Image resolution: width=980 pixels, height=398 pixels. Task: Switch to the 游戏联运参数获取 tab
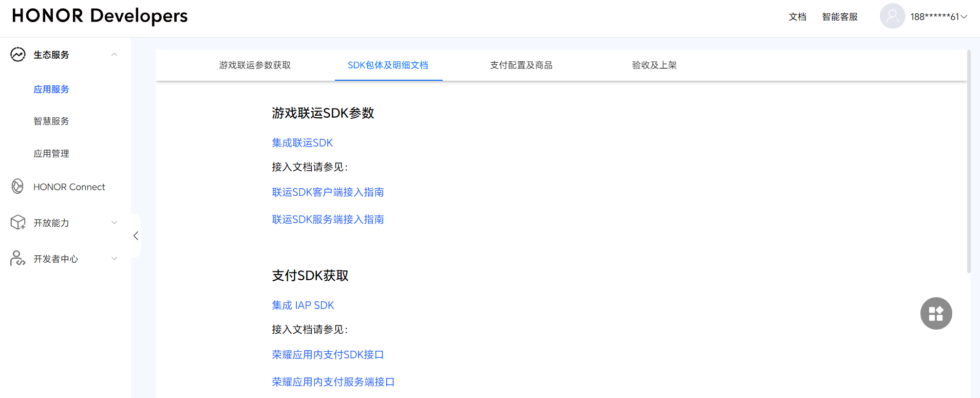click(255, 65)
